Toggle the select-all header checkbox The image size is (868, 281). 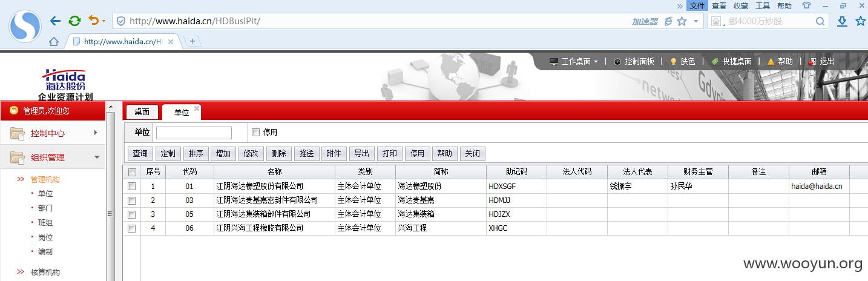132,172
